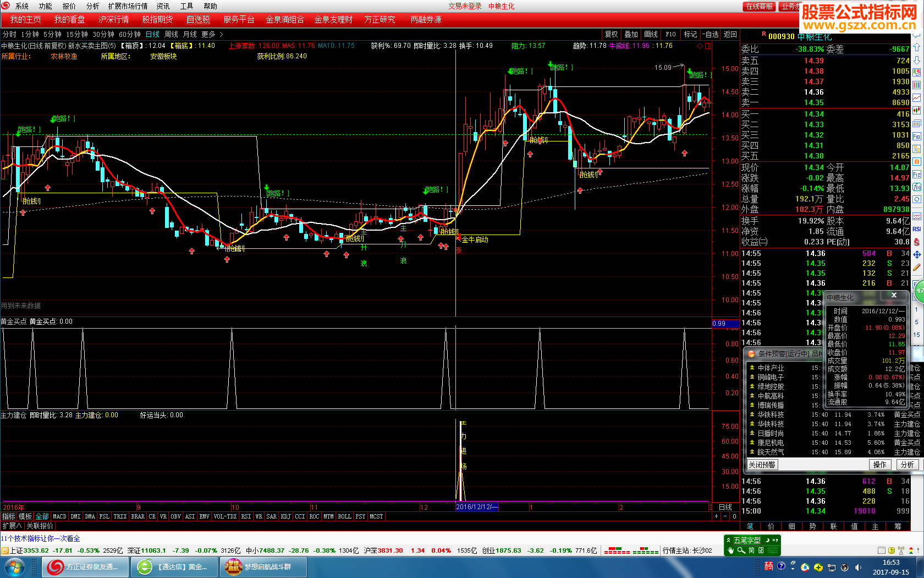924x578 pixels.
Task: Click the down arrow icon in right toolbar
Action: pyautogui.click(x=917, y=59)
